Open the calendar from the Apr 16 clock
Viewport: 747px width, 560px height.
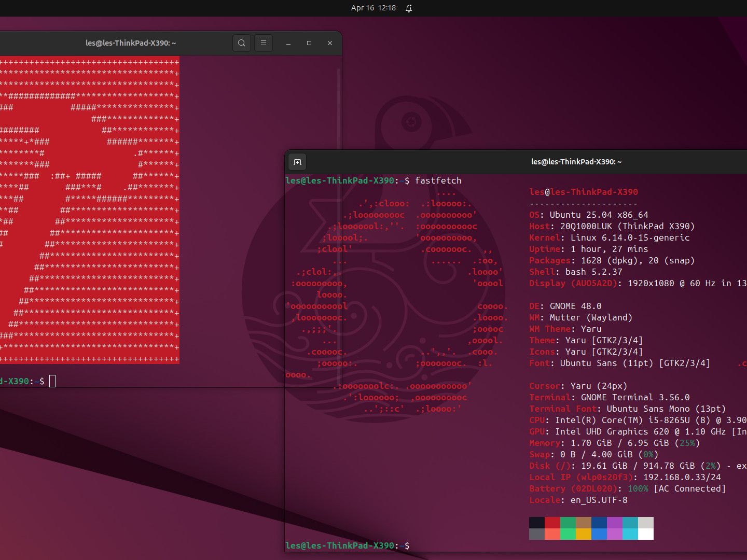coord(373,8)
